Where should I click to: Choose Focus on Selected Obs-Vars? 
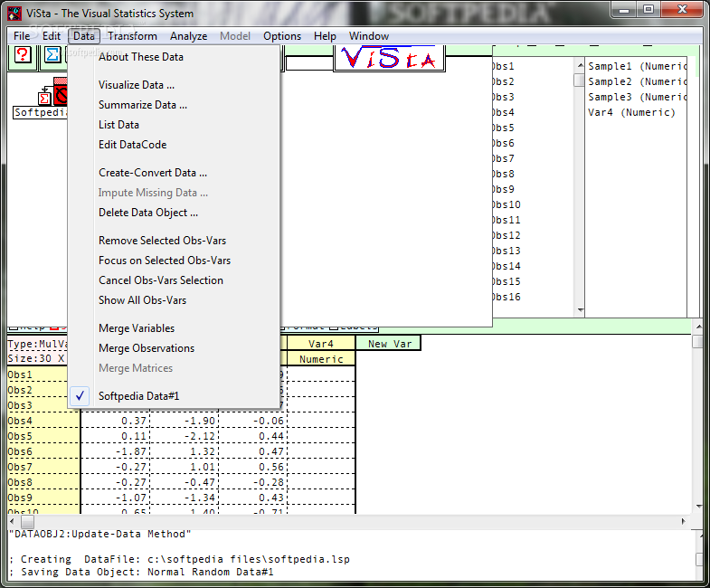click(x=174, y=261)
